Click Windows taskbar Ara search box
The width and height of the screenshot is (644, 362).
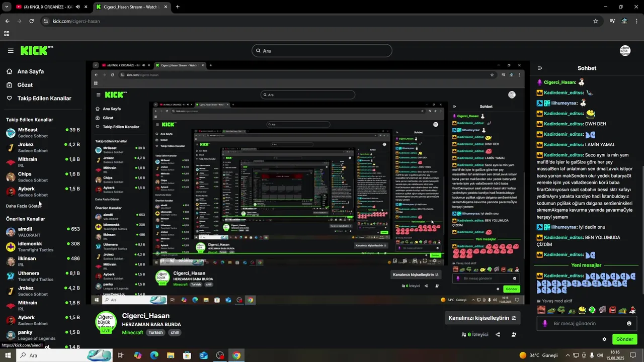coord(64,355)
